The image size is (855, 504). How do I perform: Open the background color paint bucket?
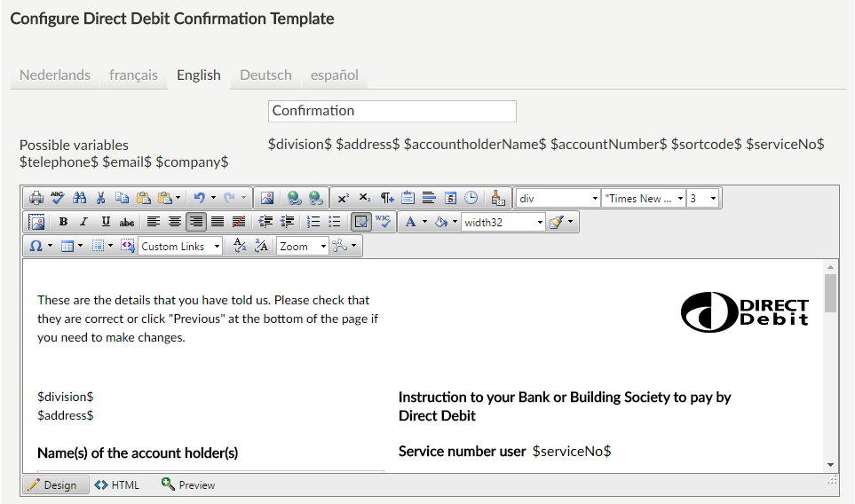pyautogui.click(x=440, y=222)
